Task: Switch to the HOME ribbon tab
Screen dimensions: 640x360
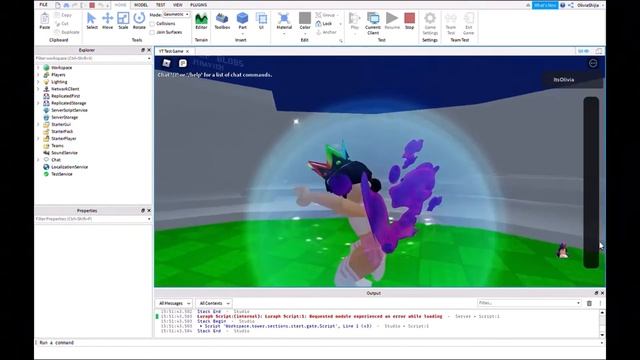Action: 120,5
